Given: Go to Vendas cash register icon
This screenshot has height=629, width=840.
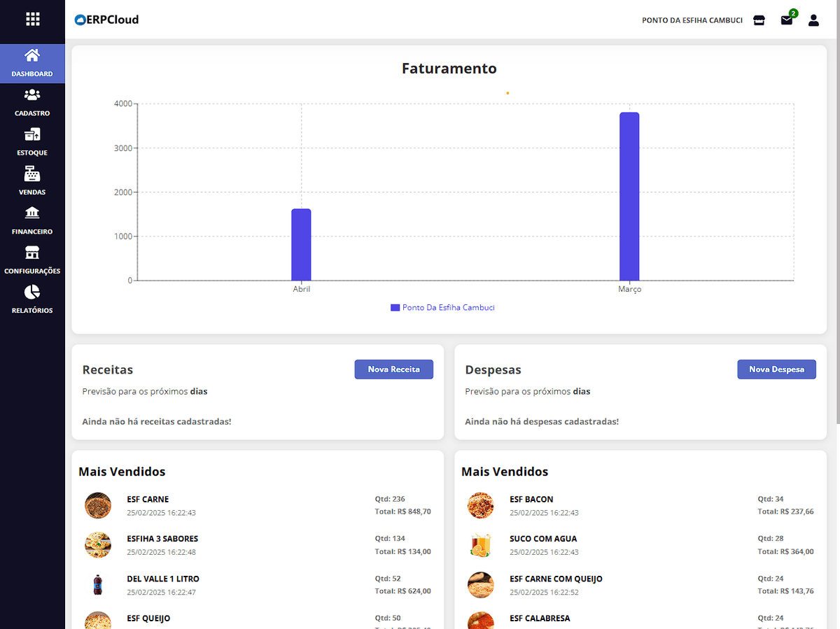Looking at the screenshot, I should (32, 174).
